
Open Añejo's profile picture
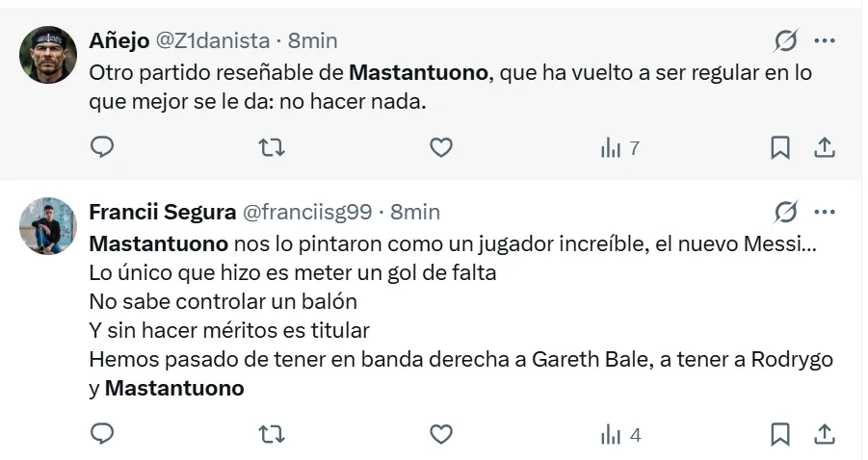click(48, 55)
